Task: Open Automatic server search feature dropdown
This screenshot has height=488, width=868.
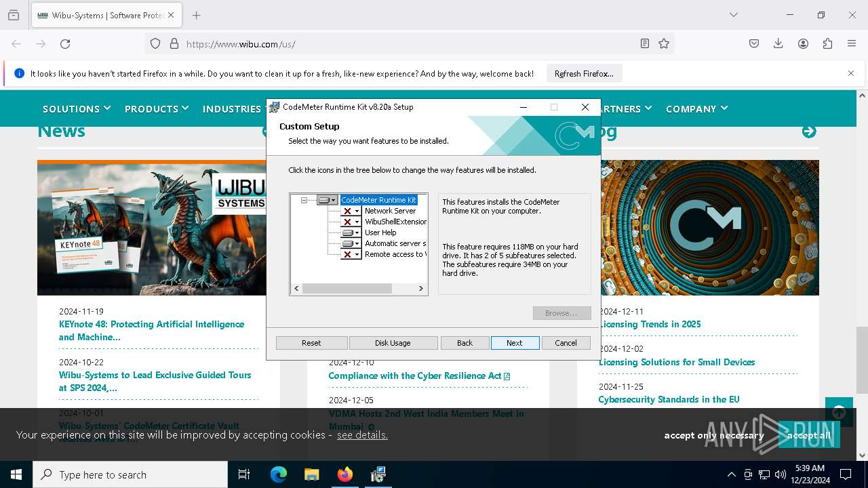Action: coord(351,243)
